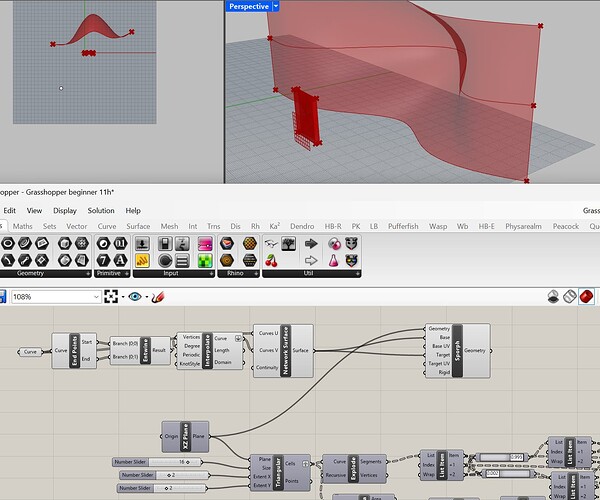This screenshot has width=600, height=500.
Task: Select the Line parameter icon in Geometry
Action: tap(25, 261)
